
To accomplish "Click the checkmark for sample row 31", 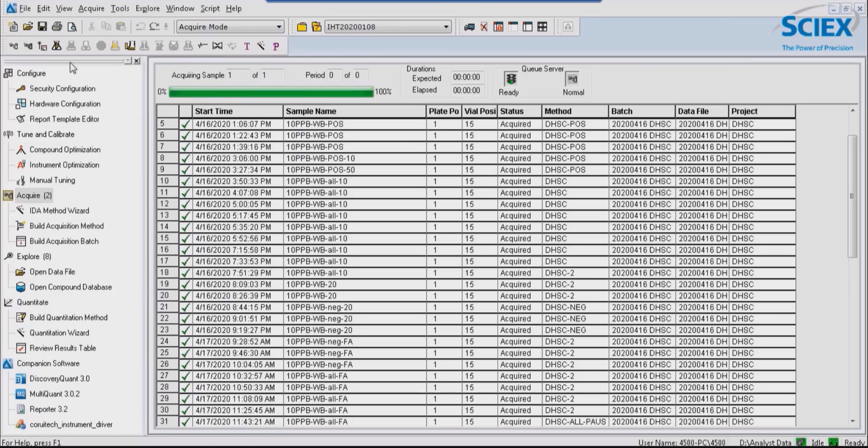I will click(x=185, y=422).
